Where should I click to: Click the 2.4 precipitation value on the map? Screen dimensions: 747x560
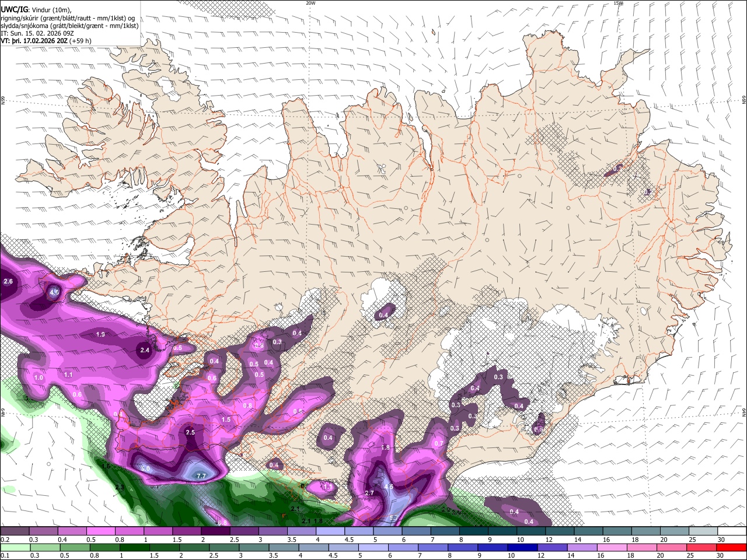146,350
